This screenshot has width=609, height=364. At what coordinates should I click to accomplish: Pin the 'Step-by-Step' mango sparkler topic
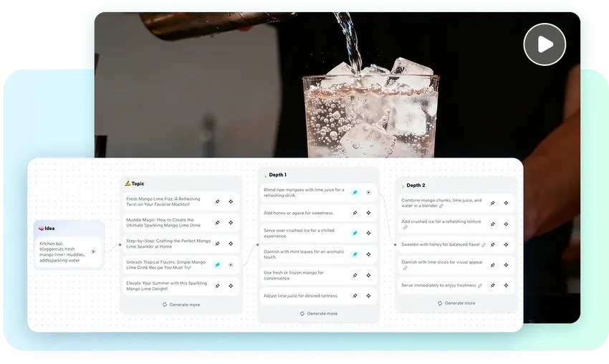click(217, 244)
